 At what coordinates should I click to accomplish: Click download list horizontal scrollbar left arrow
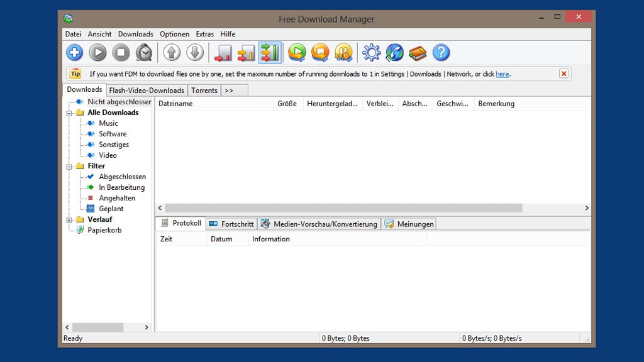(160, 208)
